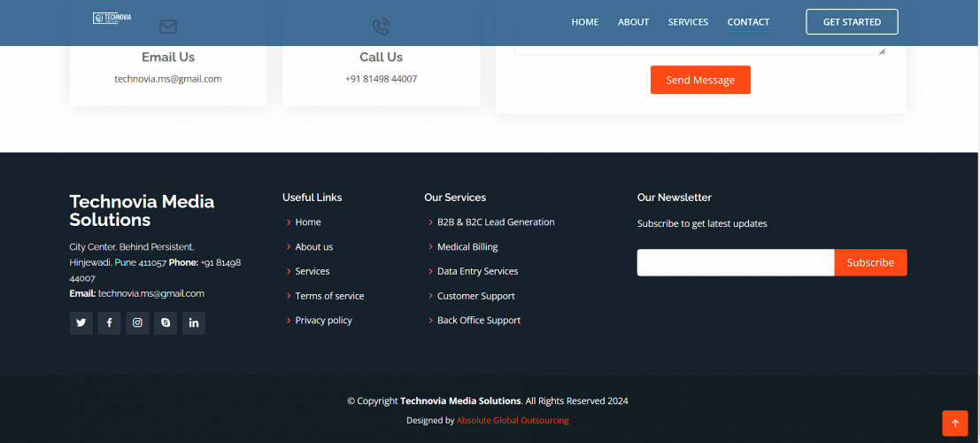Screen dimensions: 980x443
Task: Open the Twitter social icon in footer
Action: coord(81,323)
